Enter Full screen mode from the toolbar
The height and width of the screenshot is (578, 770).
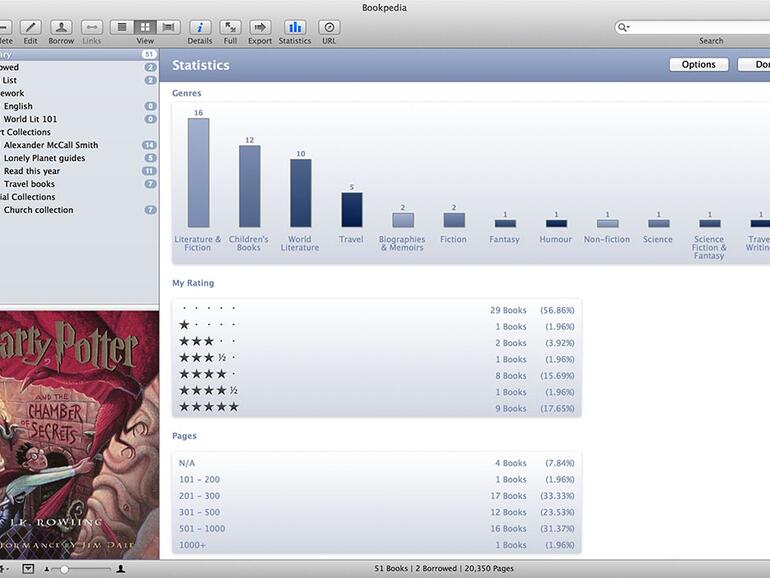point(230,27)
